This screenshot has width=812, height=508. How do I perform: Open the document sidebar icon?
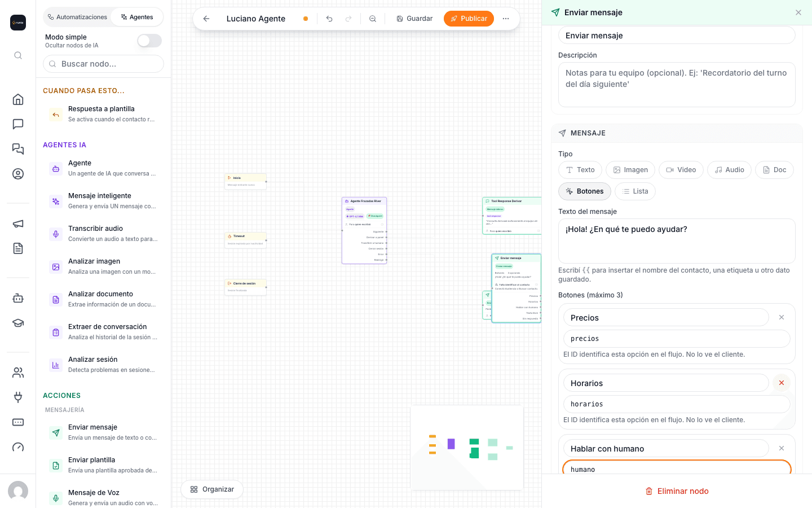pyautogui.click(x=18, y=248)
